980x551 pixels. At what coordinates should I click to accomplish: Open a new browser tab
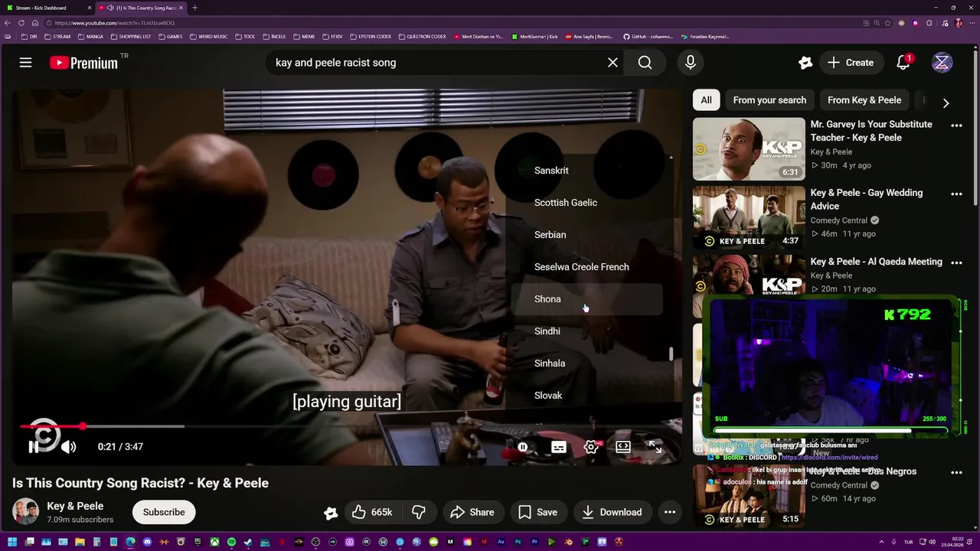194,8
